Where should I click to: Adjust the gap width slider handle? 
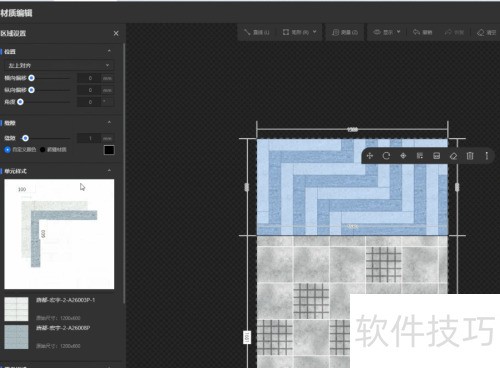(25, 138)
